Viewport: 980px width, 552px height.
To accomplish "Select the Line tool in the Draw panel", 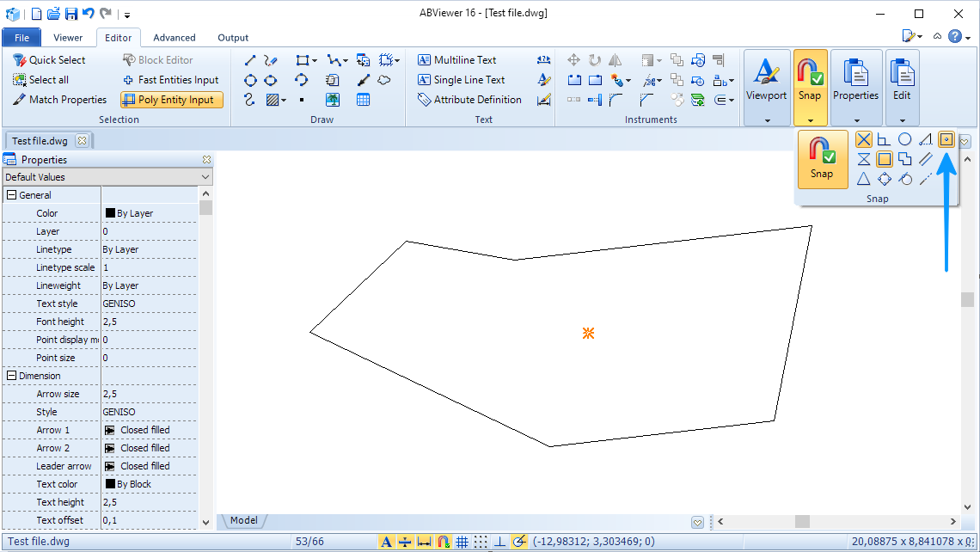I will [250, 59].
